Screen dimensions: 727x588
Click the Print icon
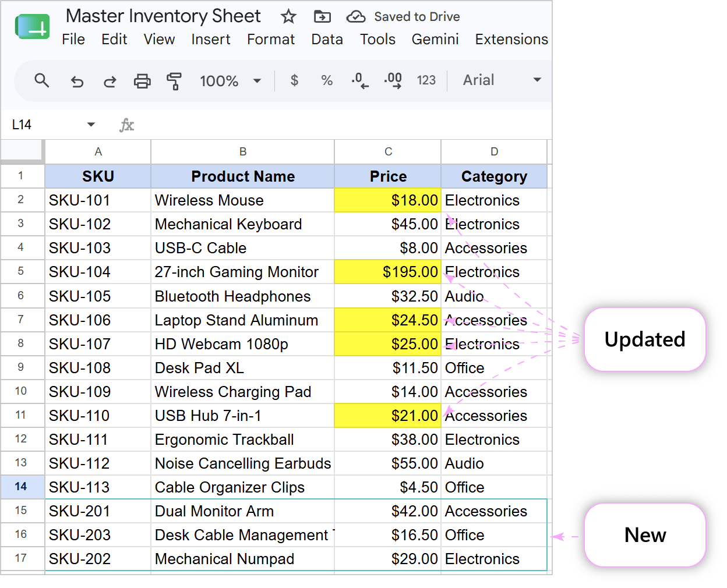coord(142,80)
